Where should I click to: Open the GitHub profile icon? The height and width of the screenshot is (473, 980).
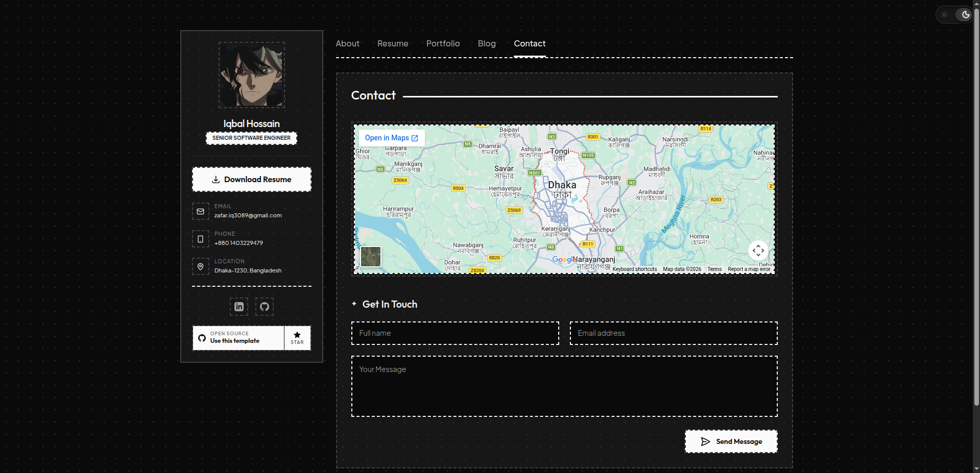(x=265, y=307)
